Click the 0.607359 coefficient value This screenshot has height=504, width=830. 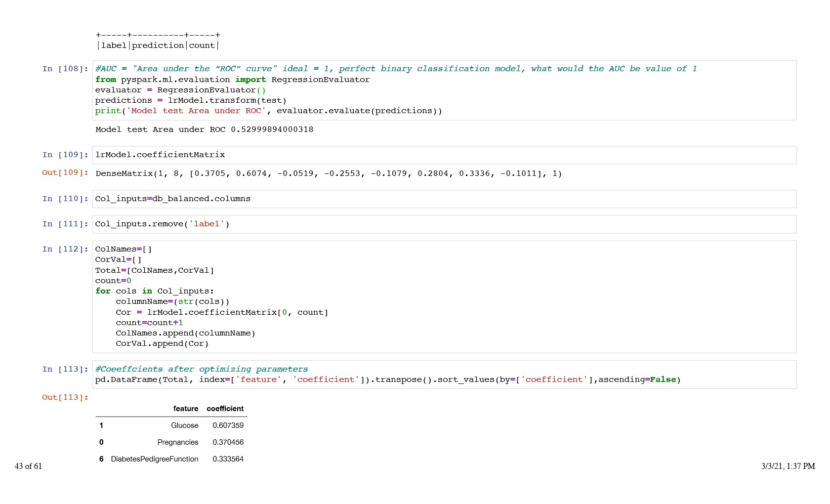(228, 425)
